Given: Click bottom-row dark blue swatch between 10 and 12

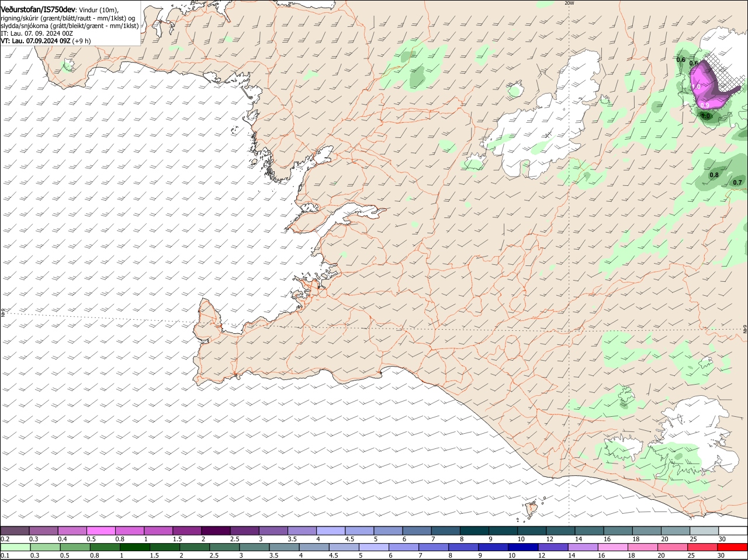Looking at the screenshot, I should [523, 547].
